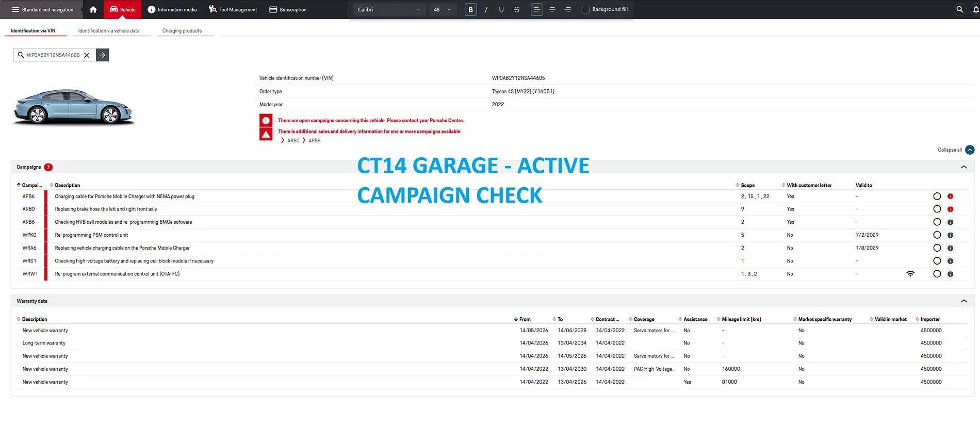Click the Collapse all button
The height and width of the screenshot is (444, 980).
956,150
